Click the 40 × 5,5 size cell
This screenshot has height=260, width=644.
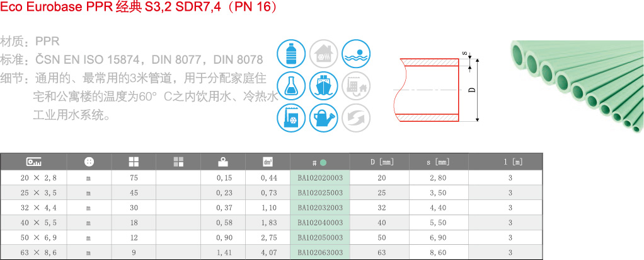(x=38, y=223)
